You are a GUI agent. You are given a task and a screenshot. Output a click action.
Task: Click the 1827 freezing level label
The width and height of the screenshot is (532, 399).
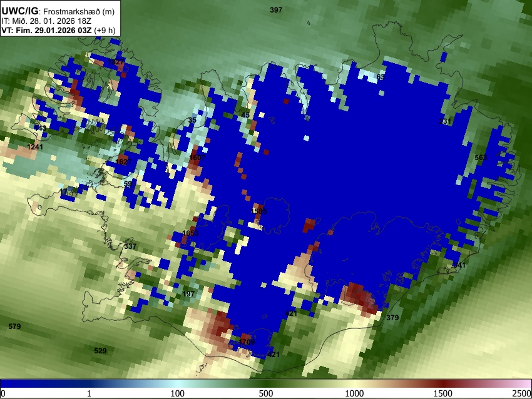click(x=116, y=62)
